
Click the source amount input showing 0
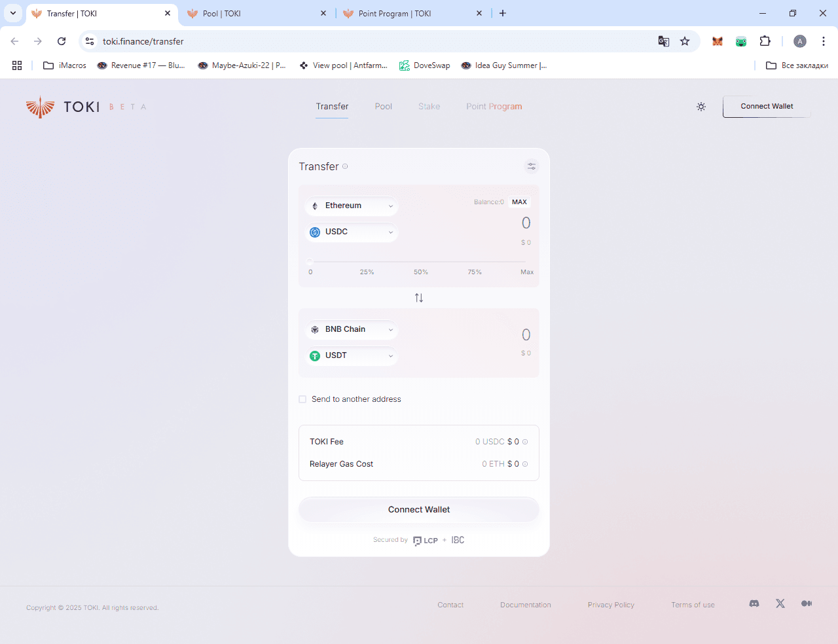pos(526,223)
